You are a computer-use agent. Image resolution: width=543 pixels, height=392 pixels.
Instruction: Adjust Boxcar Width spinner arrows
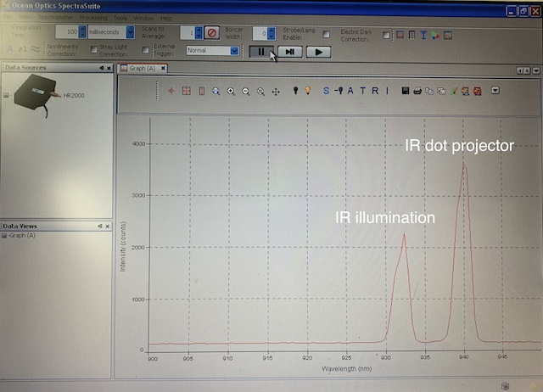point(271,33)
